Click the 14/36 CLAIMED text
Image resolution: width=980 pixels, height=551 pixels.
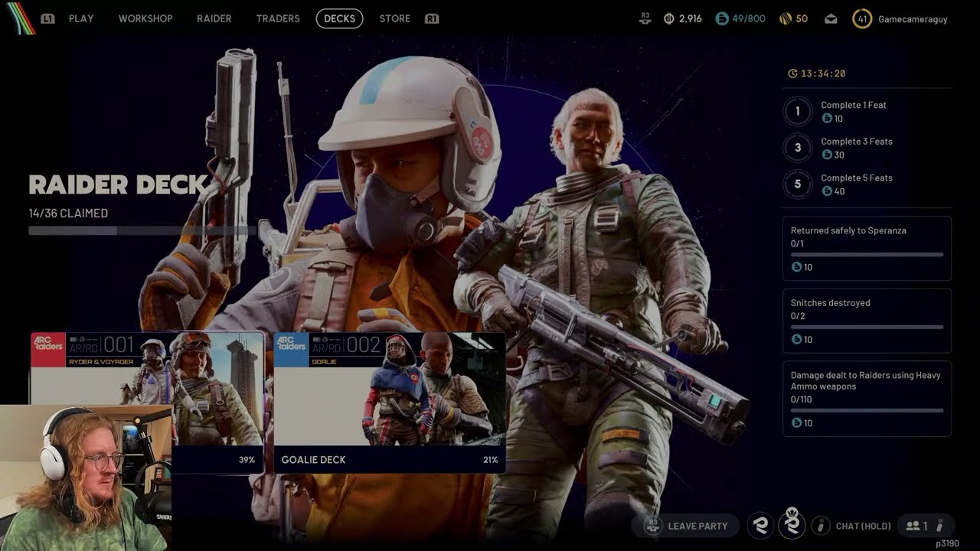pyautogui.click(x=68, y=214)
